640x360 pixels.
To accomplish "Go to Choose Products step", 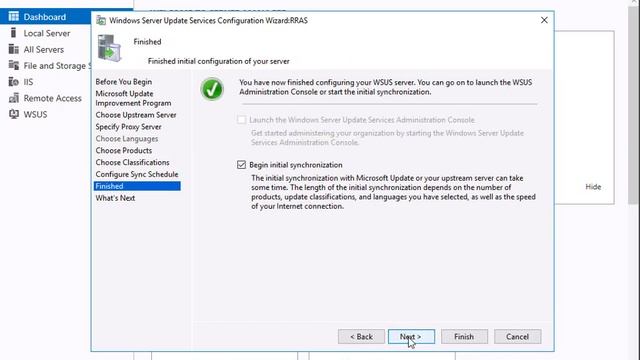I will click(124, 151).
